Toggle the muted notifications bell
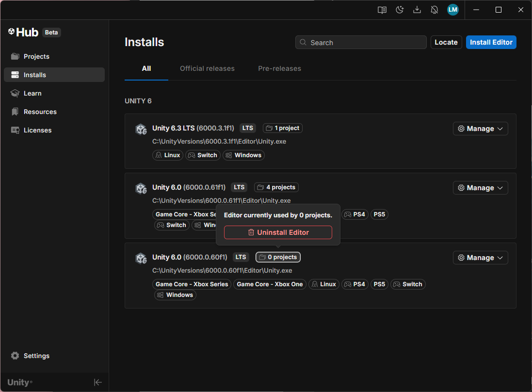Screen dimensions: 532x392 tap(435, 10)
